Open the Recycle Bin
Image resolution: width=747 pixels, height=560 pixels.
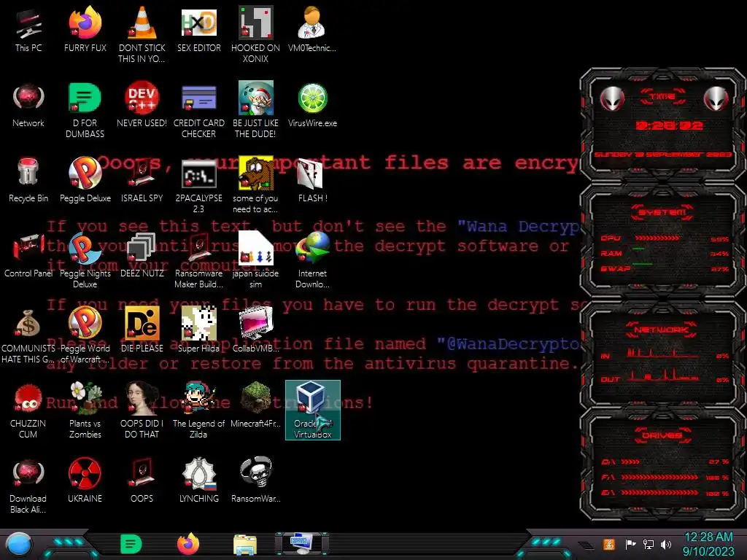click(28, 180)
